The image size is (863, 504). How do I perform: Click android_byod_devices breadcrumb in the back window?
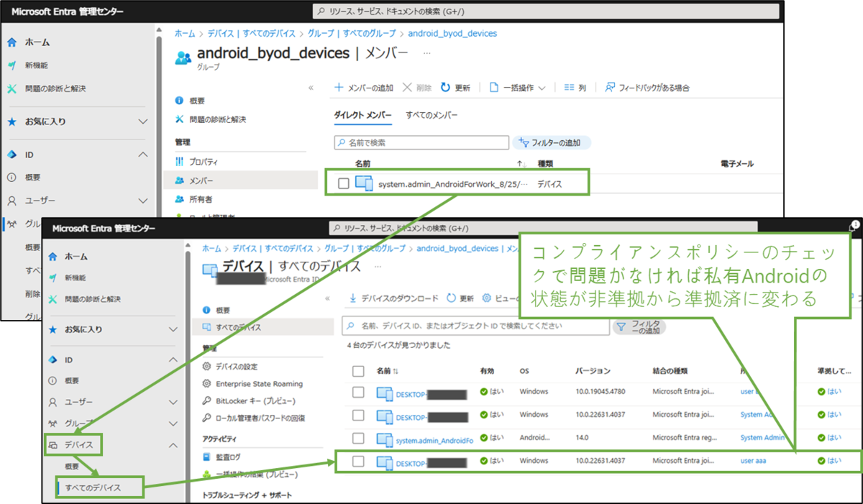[x=452, y=33]
